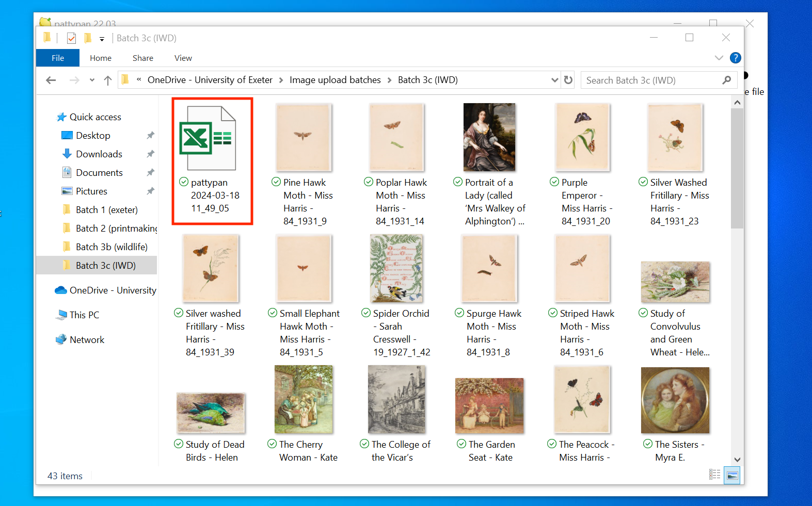Select Portrait of a Lady thumbnail
Viewport: 812px width, 506px height.
pos(489,137)
